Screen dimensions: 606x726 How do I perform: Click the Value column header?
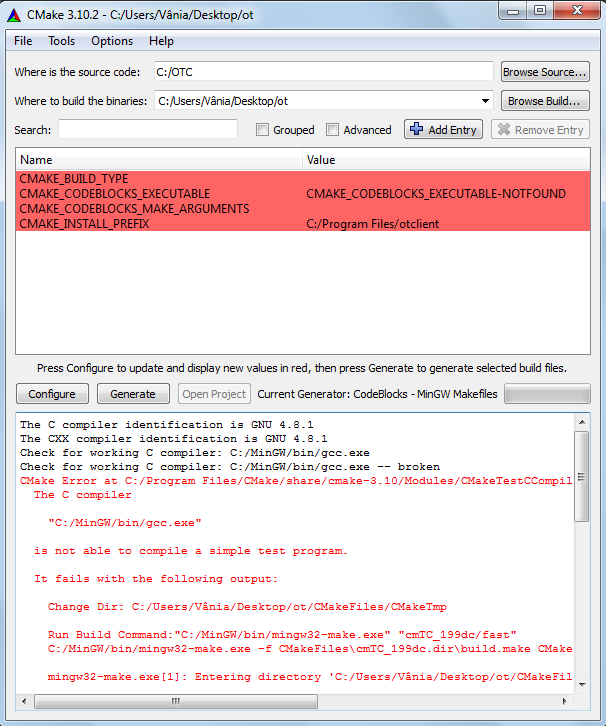446,160
